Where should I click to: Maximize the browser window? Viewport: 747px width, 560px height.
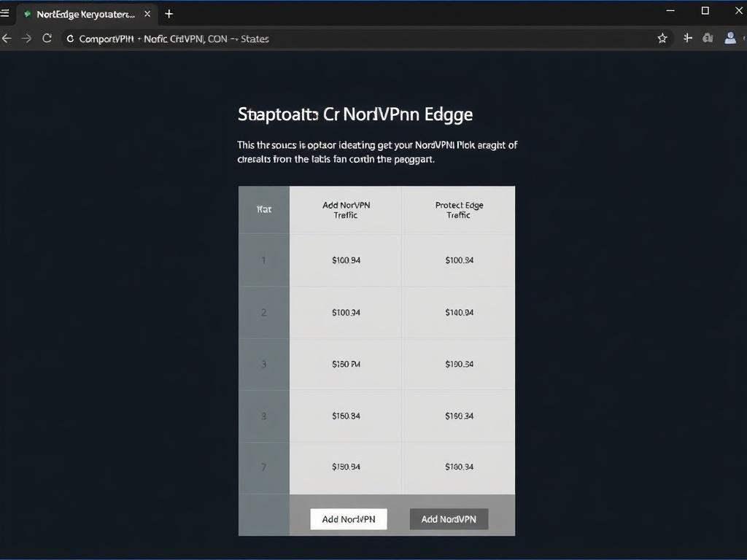[x=705, y=10]
